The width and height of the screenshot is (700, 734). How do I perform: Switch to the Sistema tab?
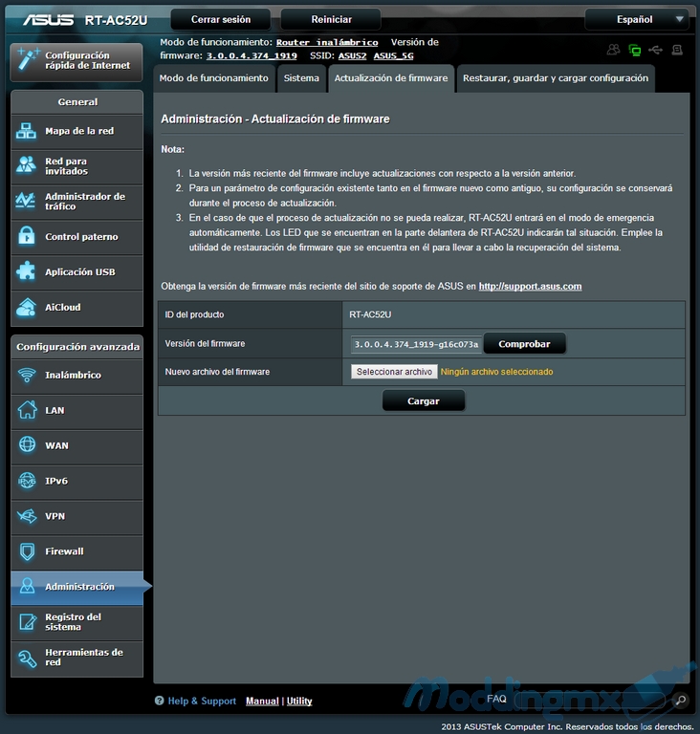coord(301,78)
